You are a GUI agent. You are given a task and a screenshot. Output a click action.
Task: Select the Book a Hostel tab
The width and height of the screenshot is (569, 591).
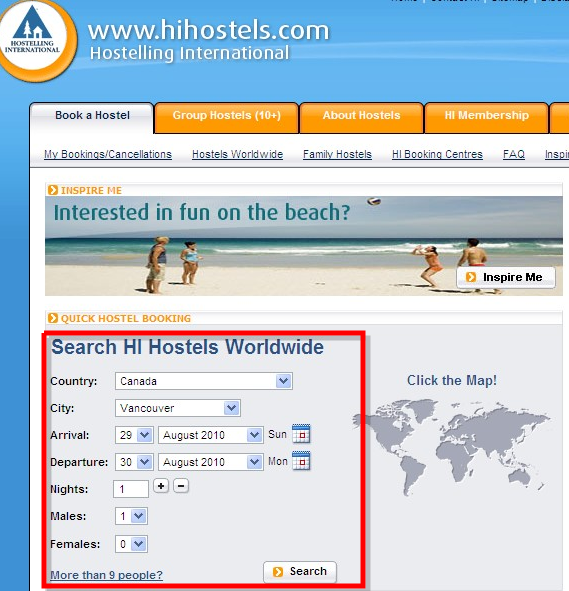click(x=92, y=118)
